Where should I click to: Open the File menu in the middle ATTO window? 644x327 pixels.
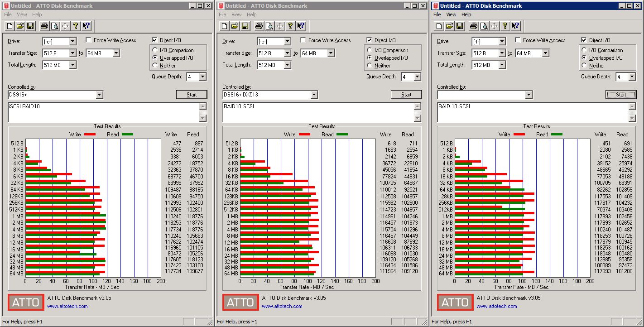tap(222, 14)
